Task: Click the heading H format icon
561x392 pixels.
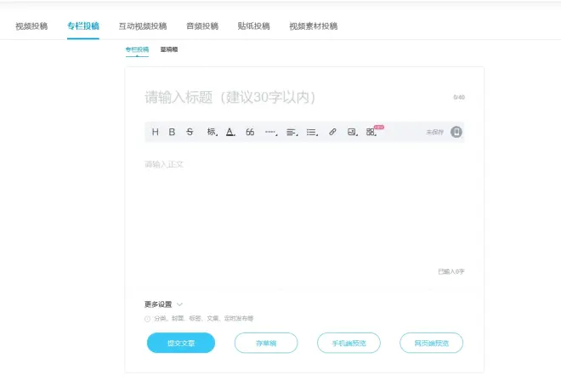Action: 155,132
